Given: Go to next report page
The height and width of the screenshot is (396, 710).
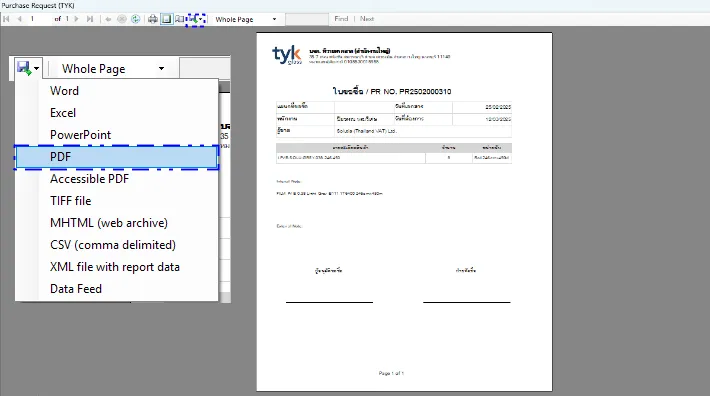Looking at the screenshot, I should click(x=77, y=19).
